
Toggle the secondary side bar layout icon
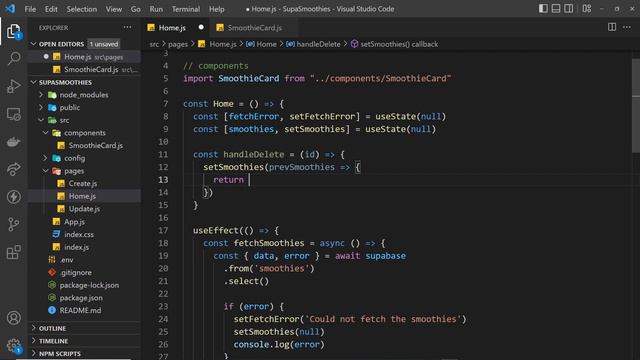[x=568, y=9]
